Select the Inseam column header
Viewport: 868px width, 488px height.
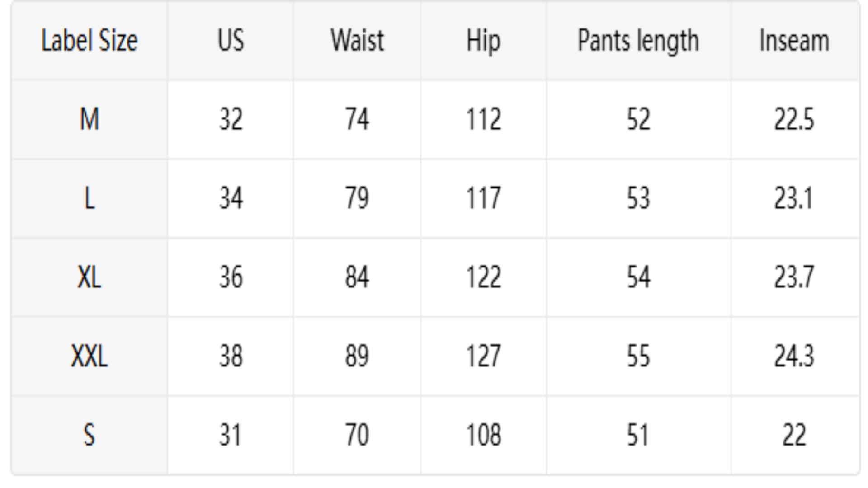tap(795, 41)
